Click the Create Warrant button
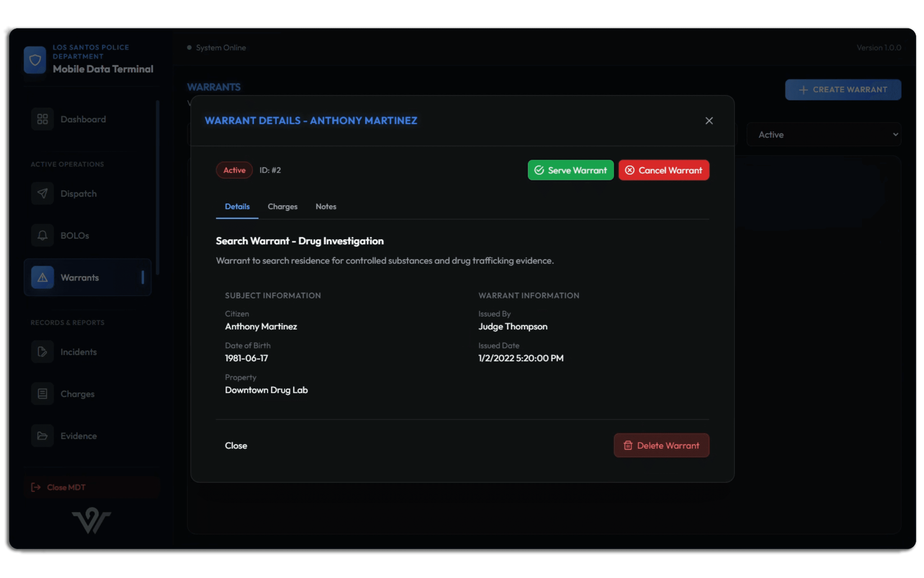 pos(843,90)
